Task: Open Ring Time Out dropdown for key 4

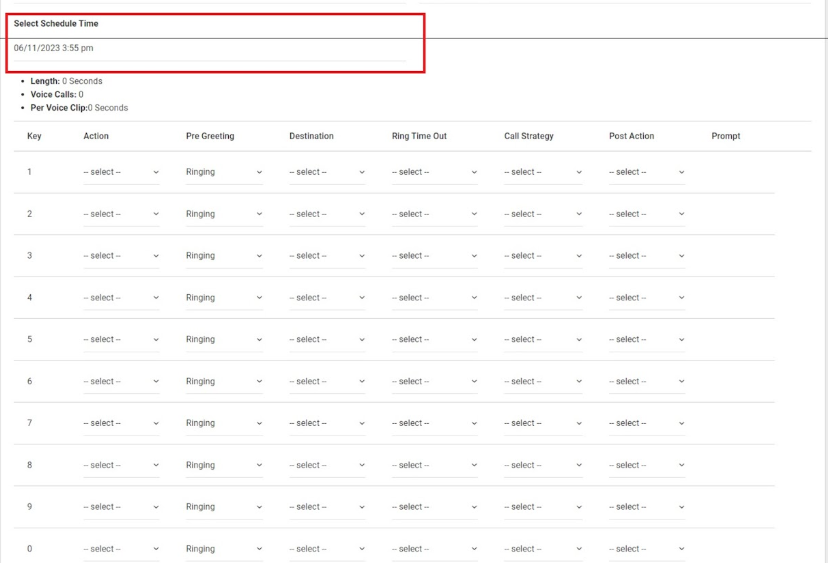Action: 435,298
